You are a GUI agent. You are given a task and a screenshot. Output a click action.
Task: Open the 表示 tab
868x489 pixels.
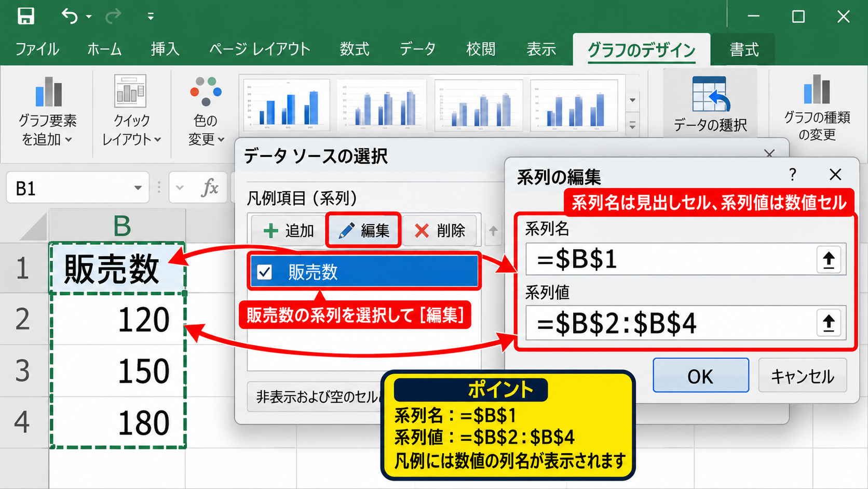point(541,49)
